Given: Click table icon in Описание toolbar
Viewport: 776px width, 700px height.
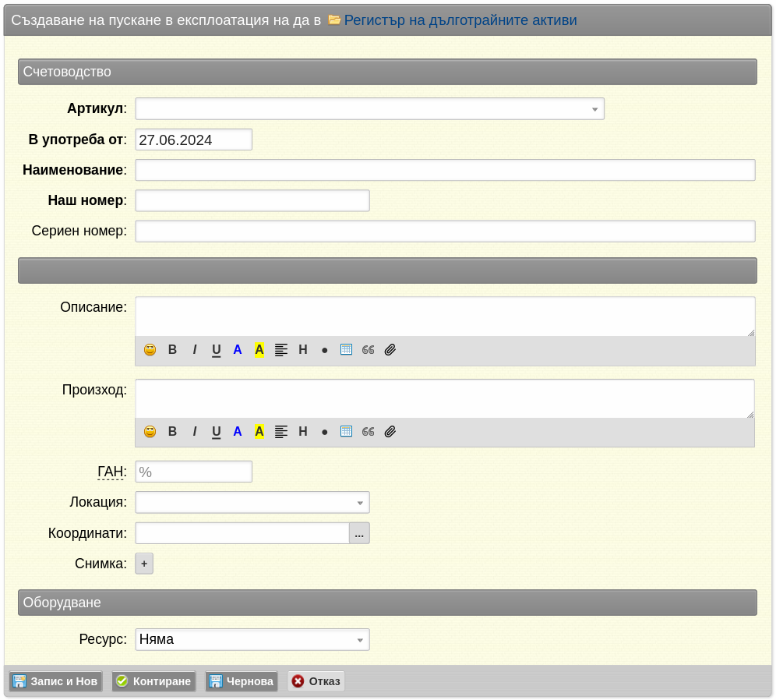Looking at the screenshot, I should (347, 350).
